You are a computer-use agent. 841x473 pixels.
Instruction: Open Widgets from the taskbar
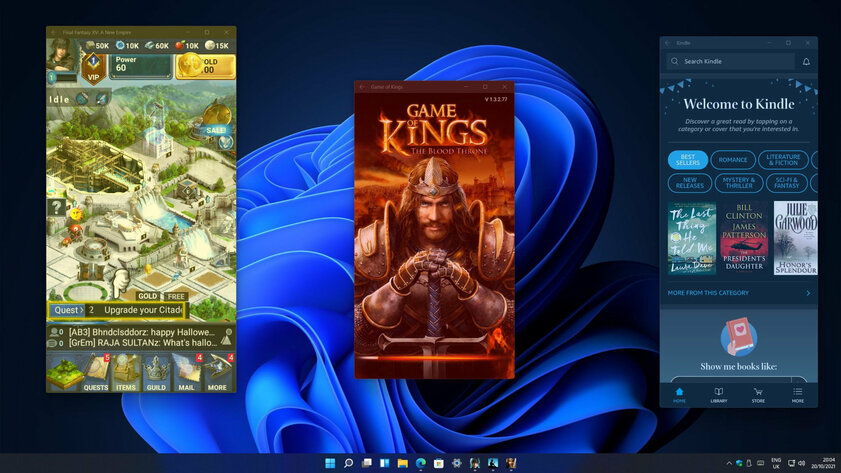[385, 463]
